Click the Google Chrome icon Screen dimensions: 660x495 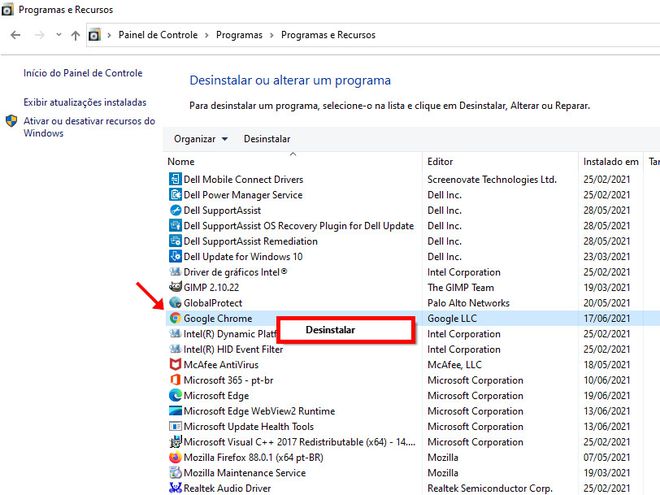(175, 318)
